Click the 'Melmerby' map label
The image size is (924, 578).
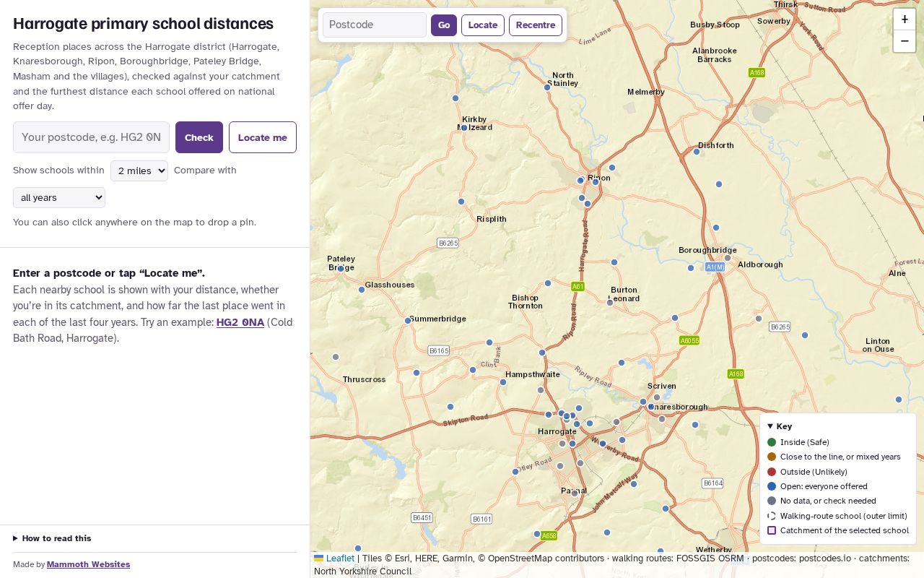click(646, 92)
